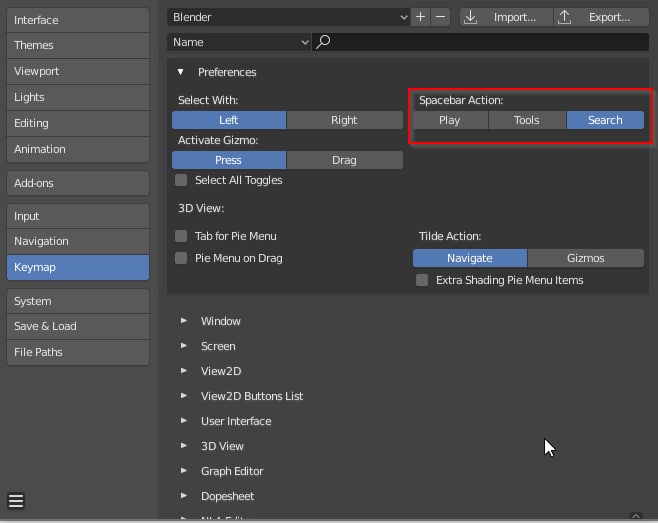Add a new keymap preset with plus icon
Screen dimensions: 658x523
[x=420, y=17]
